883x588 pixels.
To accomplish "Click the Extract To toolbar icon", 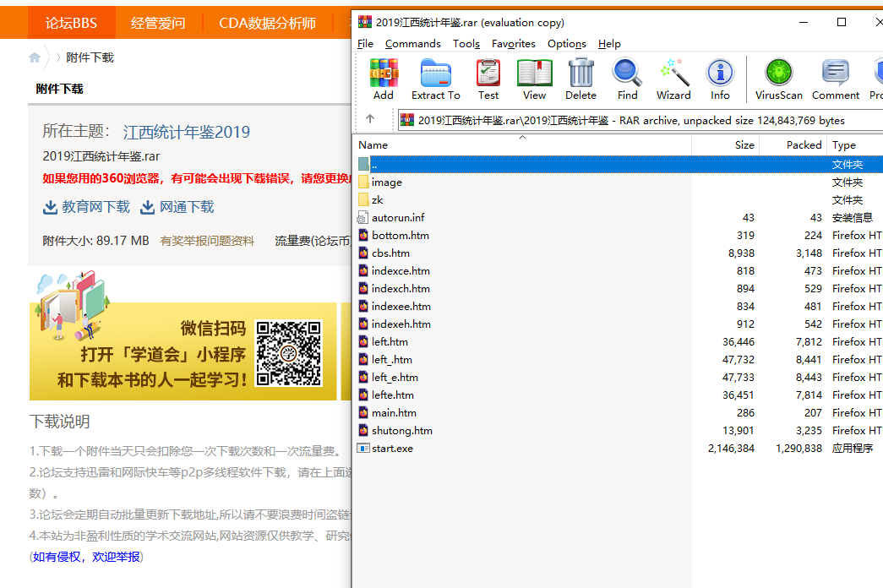I will pyautogui.click(x=435, y=73).
